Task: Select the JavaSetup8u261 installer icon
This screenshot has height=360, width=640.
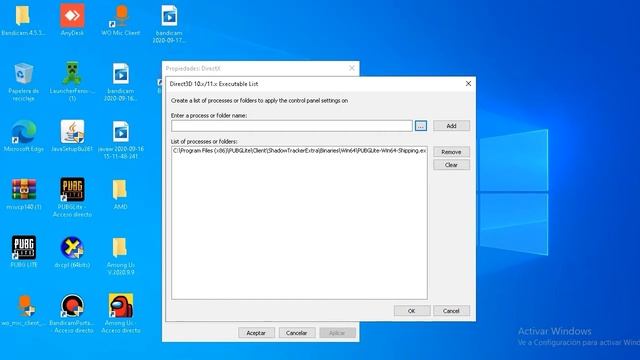Action: tap(72, 132)
